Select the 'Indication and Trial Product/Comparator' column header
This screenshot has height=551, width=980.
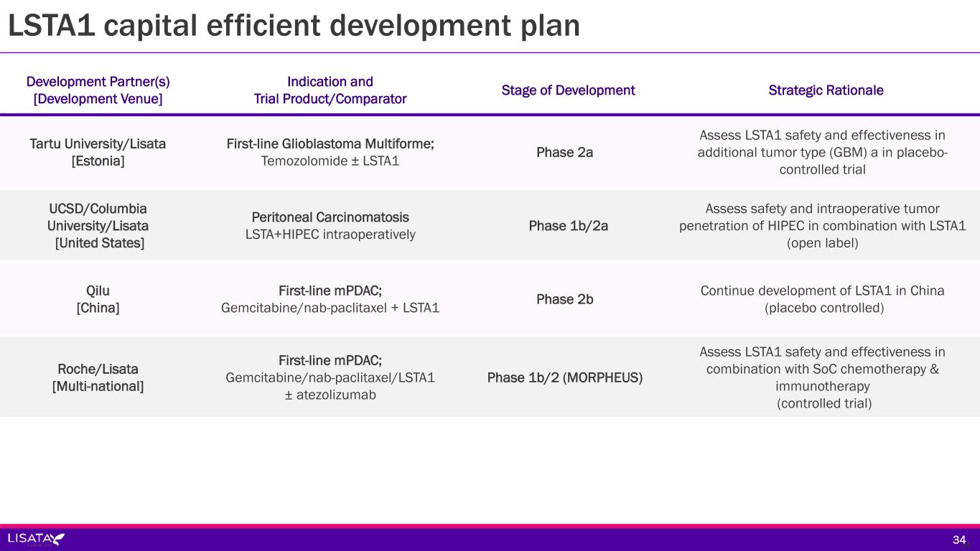pyautogui.click(x=330, y=90)
